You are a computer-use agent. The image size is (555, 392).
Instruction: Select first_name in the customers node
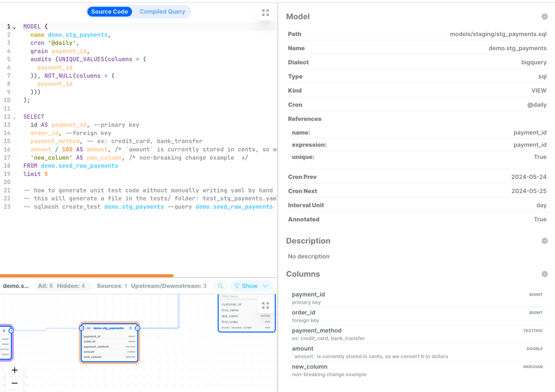click(230, 310)
